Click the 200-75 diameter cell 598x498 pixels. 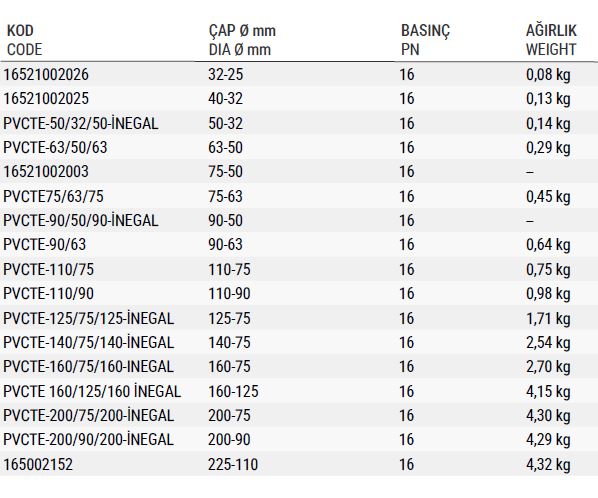point(229,416)
